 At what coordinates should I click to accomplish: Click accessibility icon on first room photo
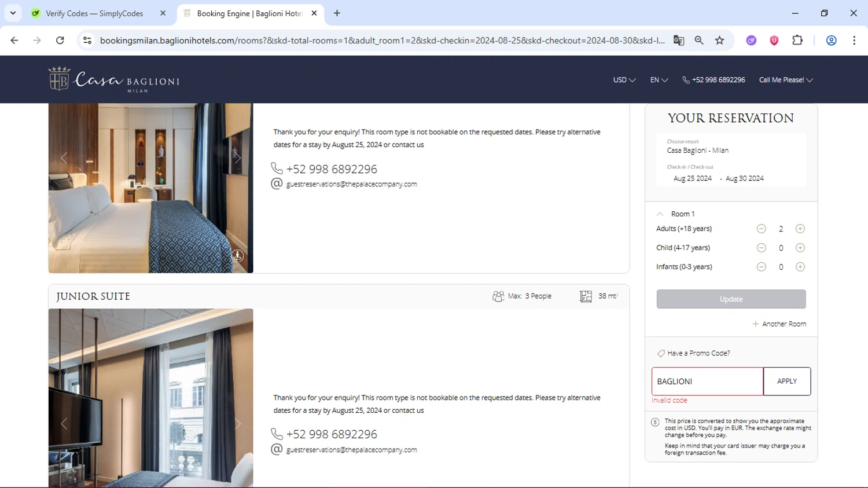[x=237, y=255]
